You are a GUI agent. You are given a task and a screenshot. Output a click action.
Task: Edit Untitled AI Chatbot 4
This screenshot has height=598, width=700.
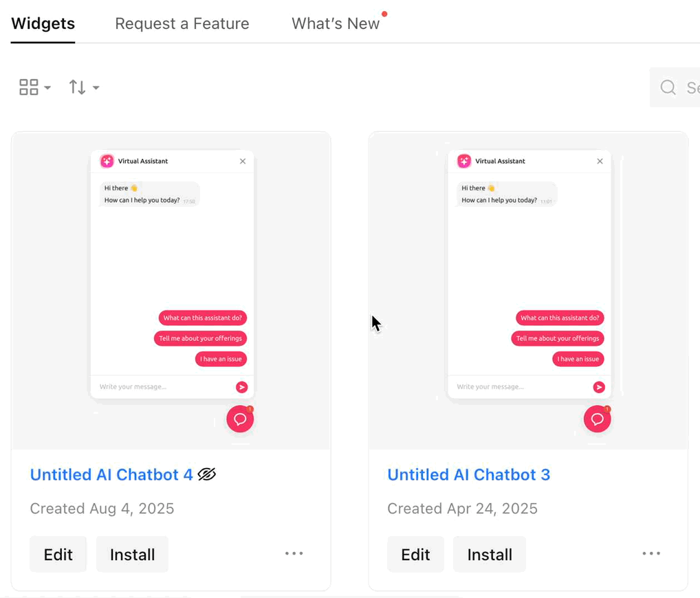58,554
